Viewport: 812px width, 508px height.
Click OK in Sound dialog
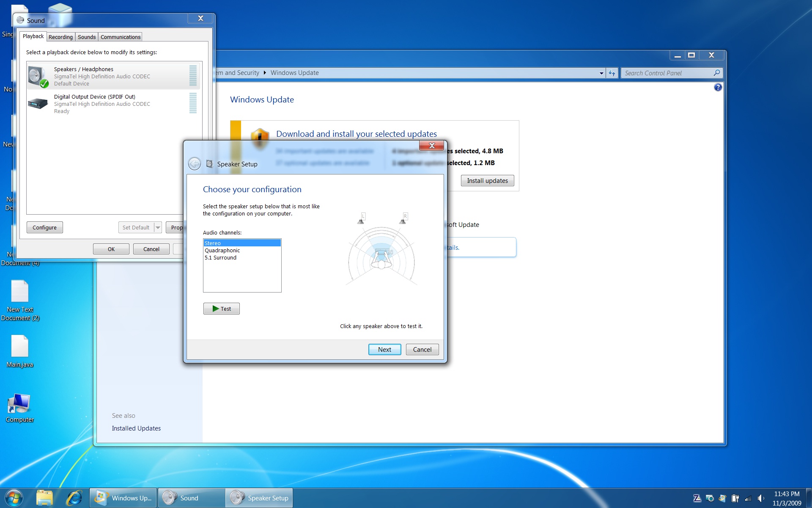tap(111, 249)
